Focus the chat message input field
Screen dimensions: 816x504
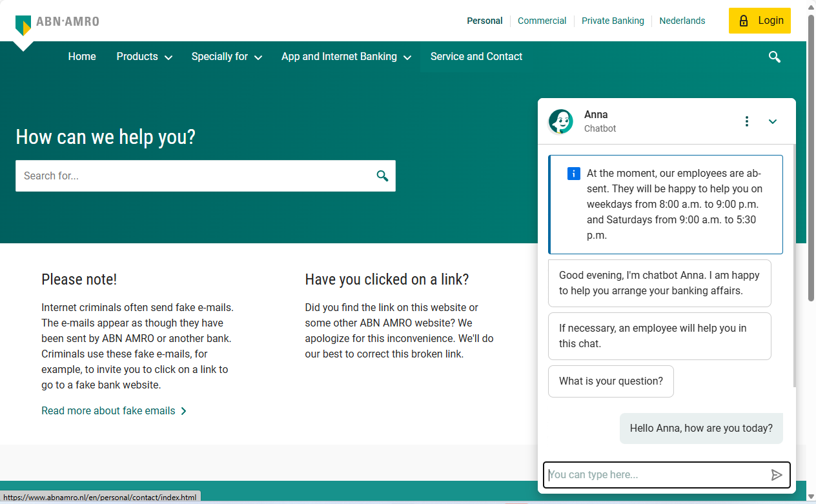(x=666, y=475)
